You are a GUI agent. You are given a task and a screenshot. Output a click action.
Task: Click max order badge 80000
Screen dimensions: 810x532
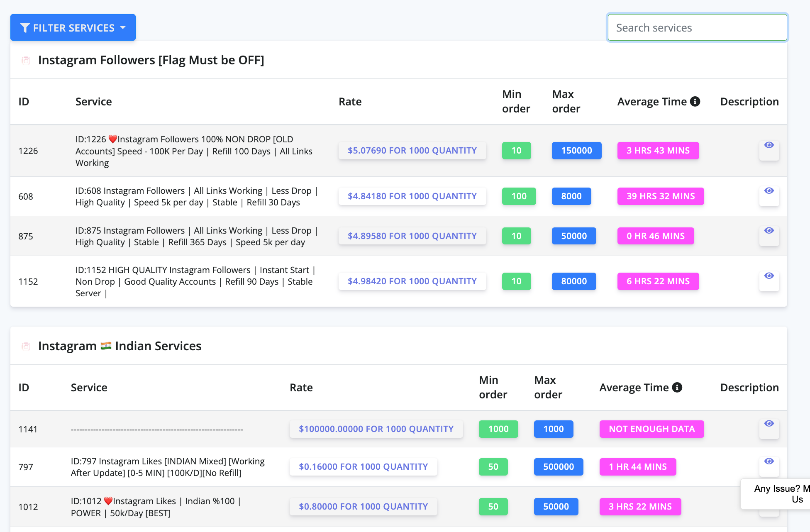coord(574,281)
